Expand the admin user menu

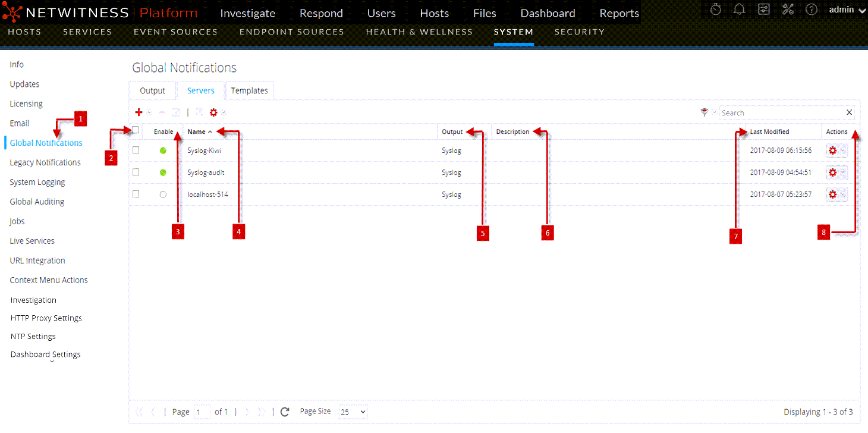coord(847,10)
